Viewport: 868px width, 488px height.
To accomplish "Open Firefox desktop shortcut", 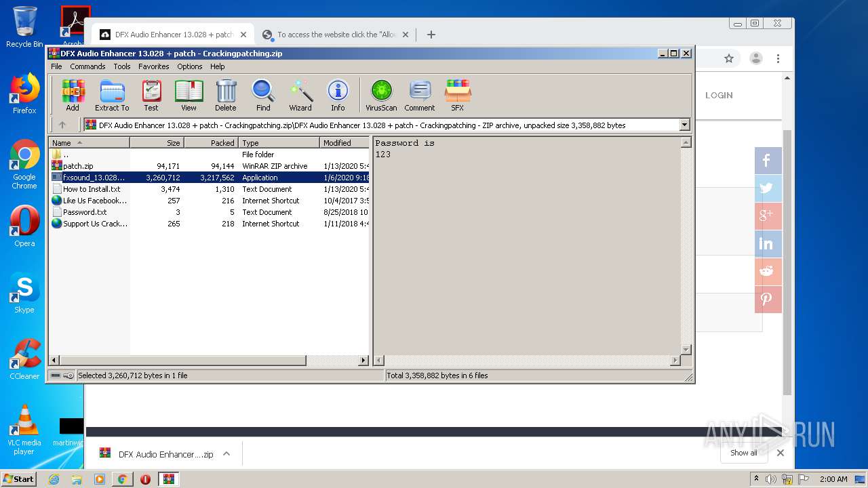I will (x=24, y=94).
